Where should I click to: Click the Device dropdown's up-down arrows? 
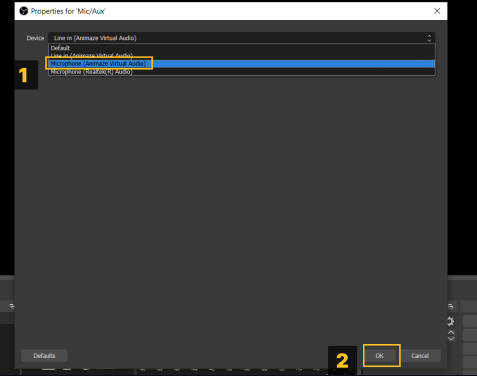click(x=429, y=38)
